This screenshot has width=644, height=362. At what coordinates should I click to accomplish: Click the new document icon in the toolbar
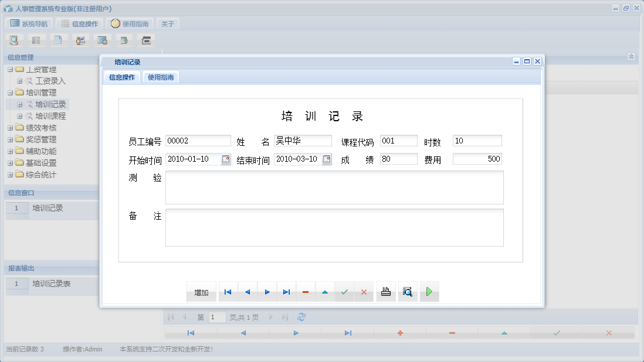pos(59,40)
